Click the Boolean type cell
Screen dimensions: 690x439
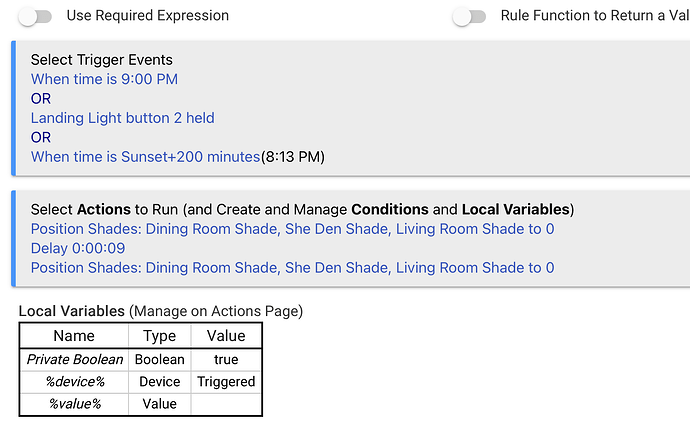coord(159,360)
